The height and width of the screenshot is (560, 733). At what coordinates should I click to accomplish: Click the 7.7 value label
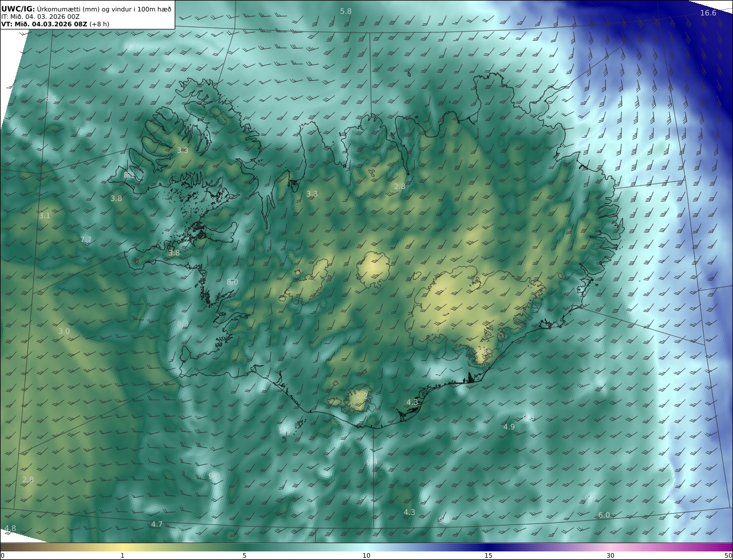86,239
